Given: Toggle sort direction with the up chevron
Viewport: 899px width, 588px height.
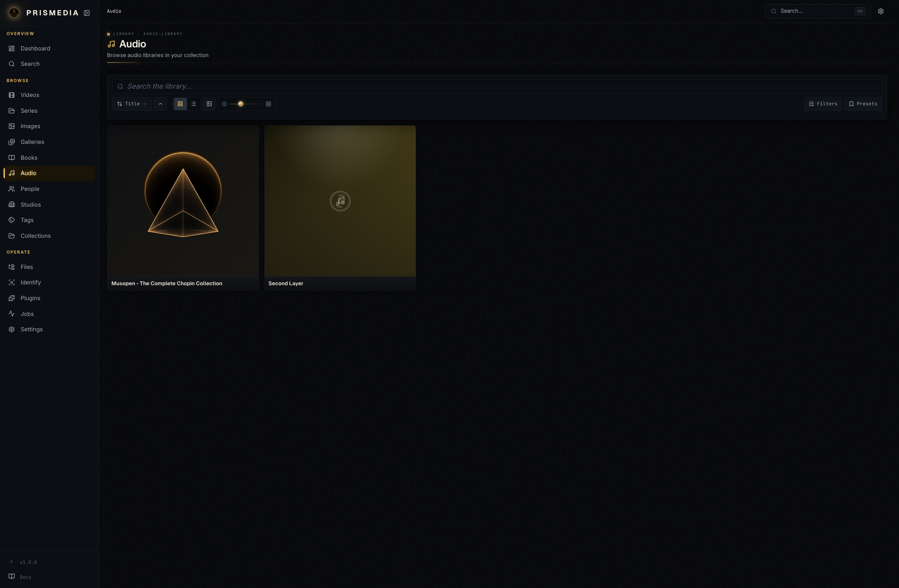Looking at the screenshot, I should (x=160, y=104).
